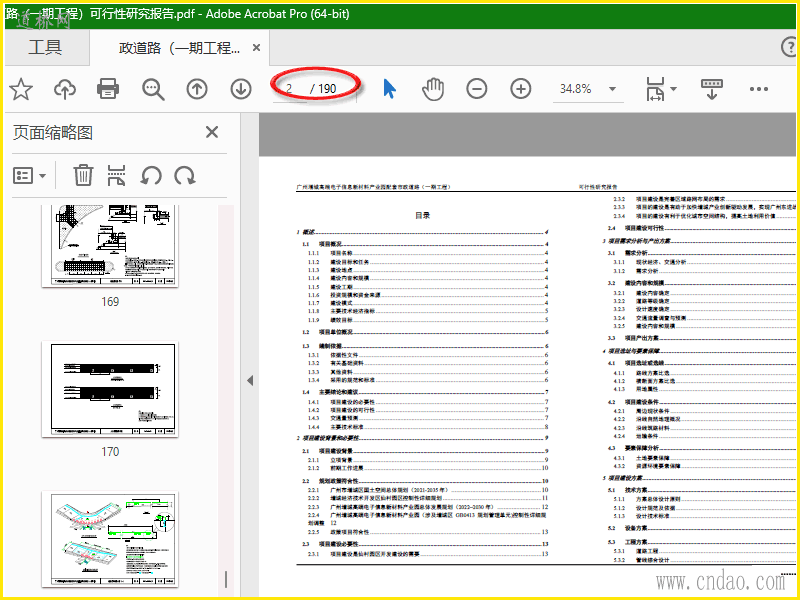The image size is (800, 600).
Task: Expand the fit page dropdown arrow
Action: [x=673, y=89]
